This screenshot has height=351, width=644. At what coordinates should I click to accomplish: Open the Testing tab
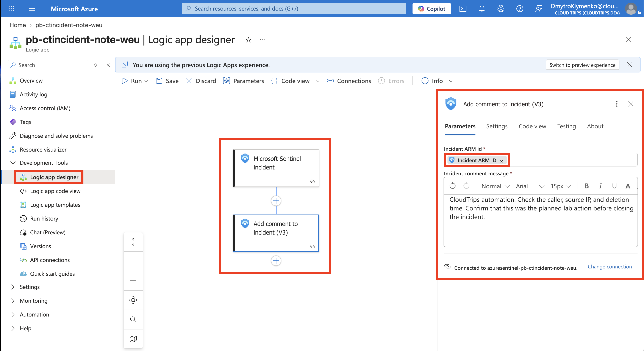(x=566, y=126)
